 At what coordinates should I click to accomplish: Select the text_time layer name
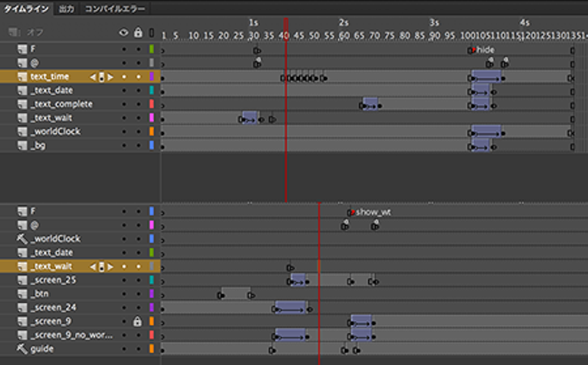coord(49,76)
